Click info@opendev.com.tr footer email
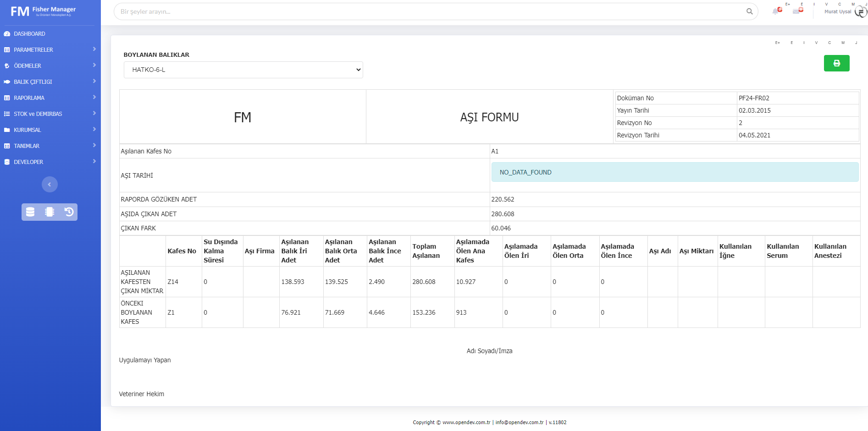This screenshot has width=868, height=431. (520, 422)
